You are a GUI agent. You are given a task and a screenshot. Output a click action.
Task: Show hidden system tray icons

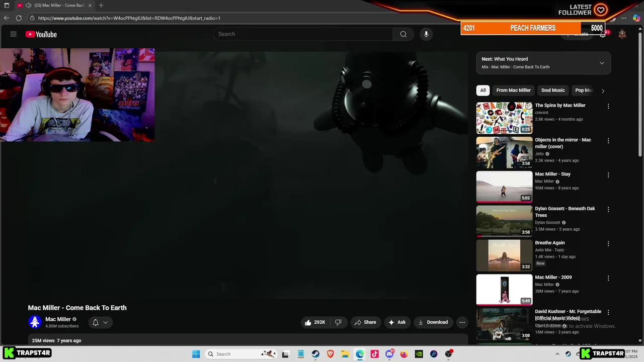click(x=557, y=354)
